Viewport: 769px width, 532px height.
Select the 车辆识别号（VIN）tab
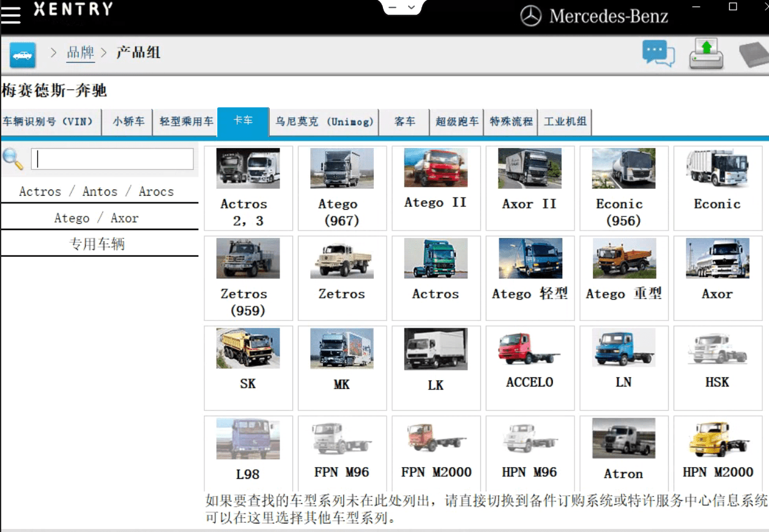tap(51, 122)
